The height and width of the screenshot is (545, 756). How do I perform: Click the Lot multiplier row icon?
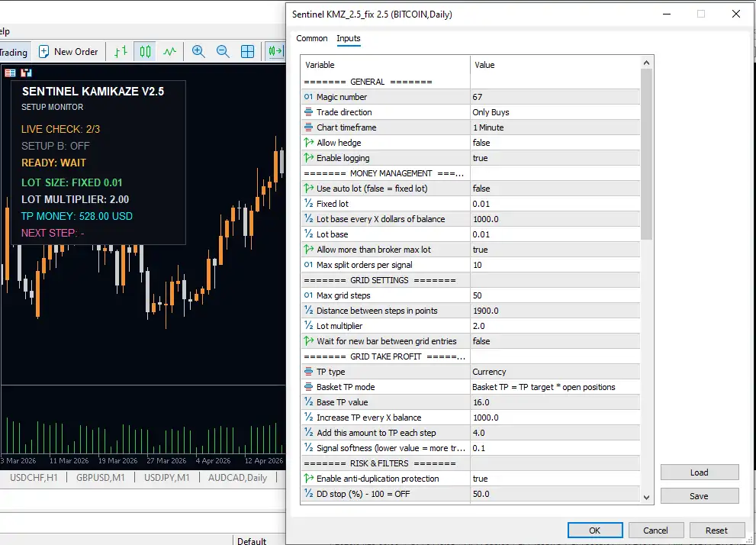point(308,326)
